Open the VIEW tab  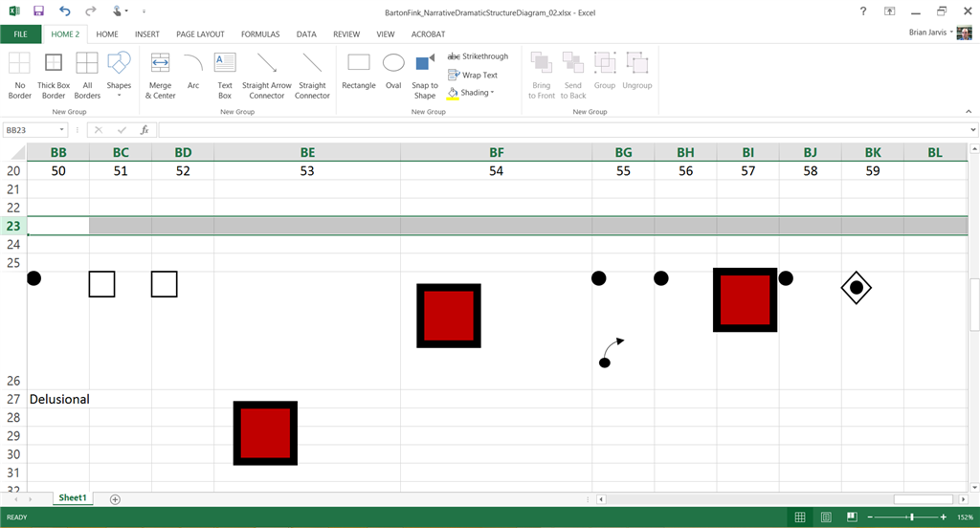(385, 34)
